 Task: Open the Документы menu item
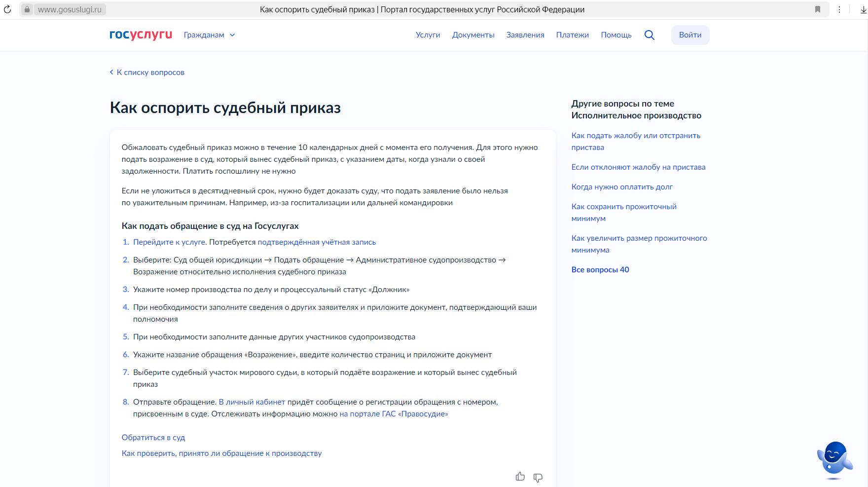click(x=473, y=35)
